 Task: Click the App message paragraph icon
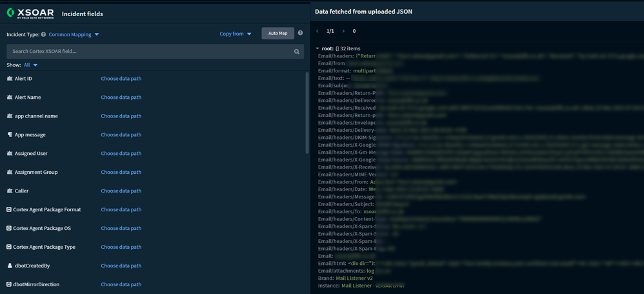click(10, 135)
